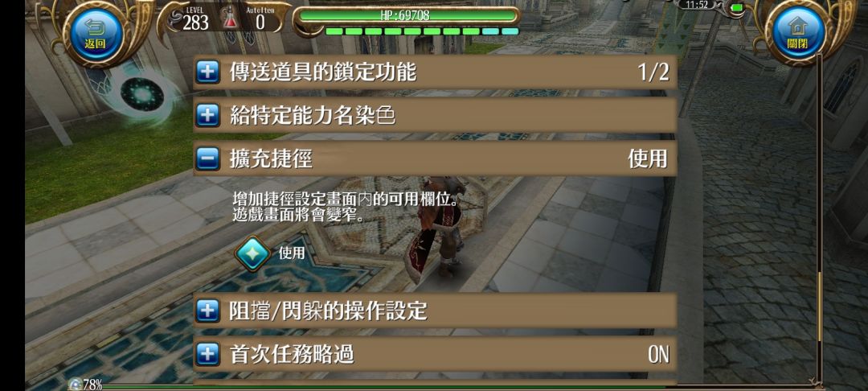Tap the 返回 back button
The width and height of the screenshot is (868, 391).
95,35
